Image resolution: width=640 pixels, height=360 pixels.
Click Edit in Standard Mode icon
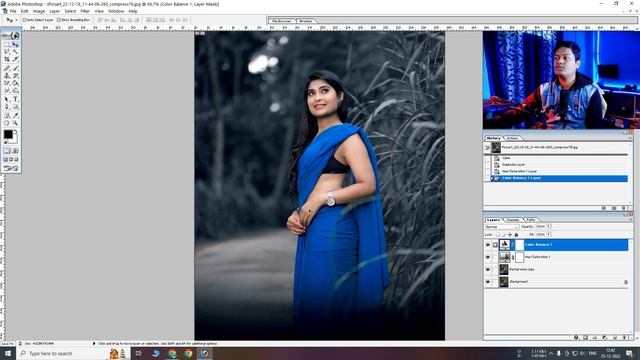pyautogui.click(x=7, y=151)
